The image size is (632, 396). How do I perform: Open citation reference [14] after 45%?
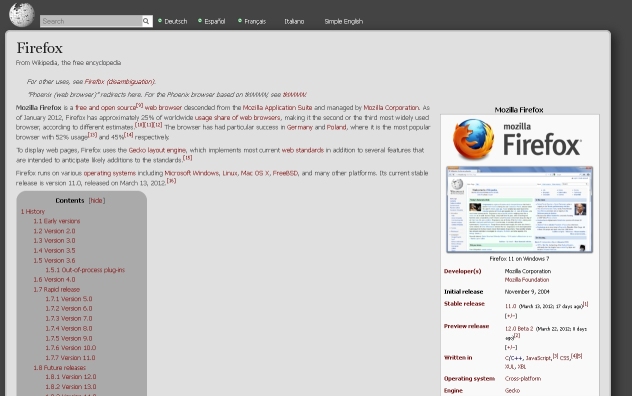[129, 135]
